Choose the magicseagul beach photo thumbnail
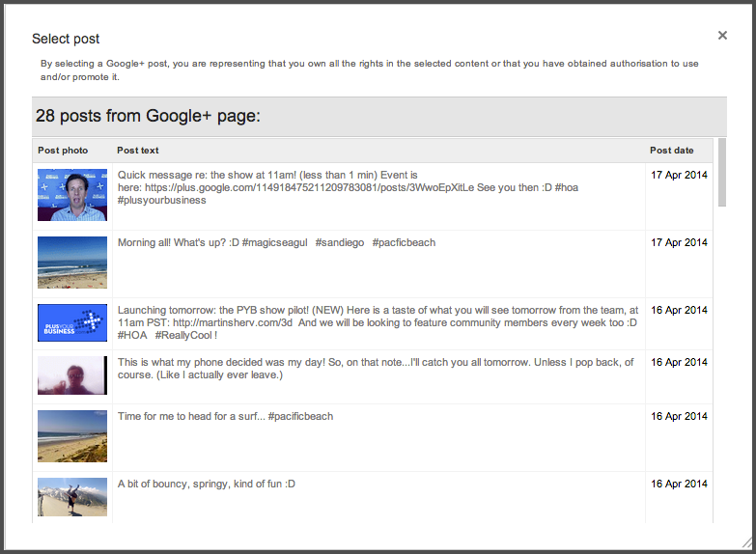756x554 pixels. tap(72, 263)
